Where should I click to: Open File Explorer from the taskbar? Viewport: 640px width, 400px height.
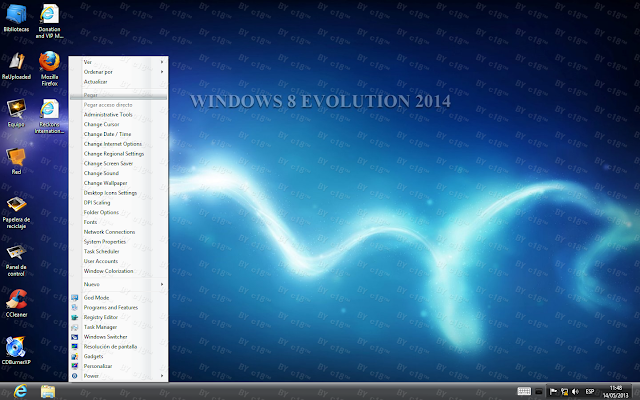tap(48, 392)
